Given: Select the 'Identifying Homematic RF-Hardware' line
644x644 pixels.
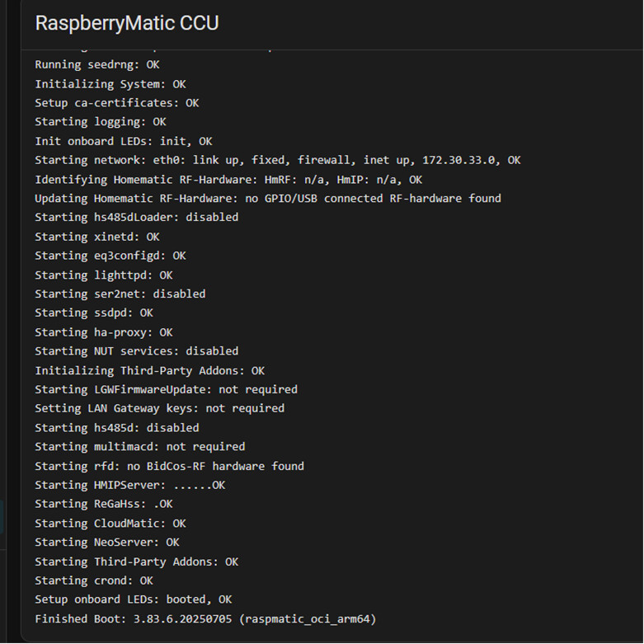Looking at the screenshot, I should 228,179.
